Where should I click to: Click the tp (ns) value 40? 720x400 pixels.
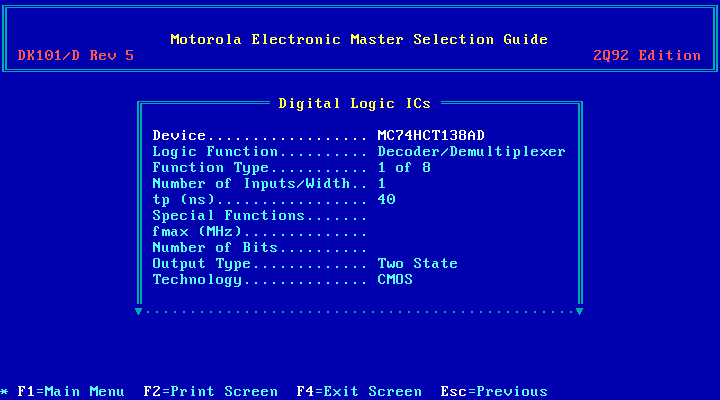(386, 199)
